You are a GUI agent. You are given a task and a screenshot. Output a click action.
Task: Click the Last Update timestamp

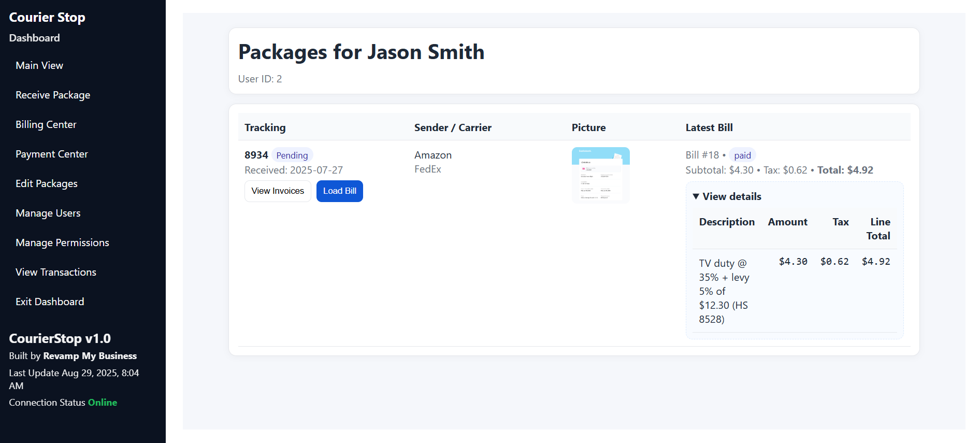(74, 379)
